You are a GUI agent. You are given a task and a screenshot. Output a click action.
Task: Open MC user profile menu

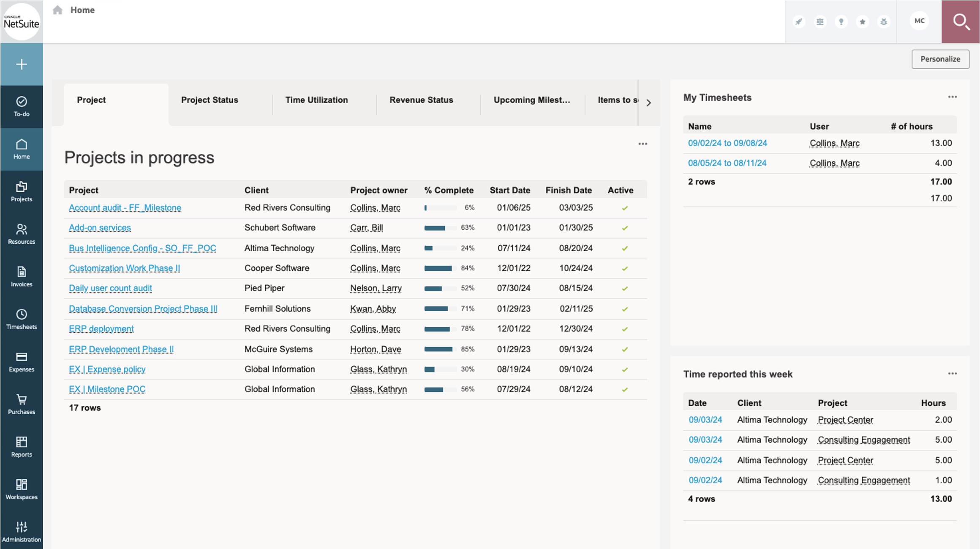tap(919, 21)
